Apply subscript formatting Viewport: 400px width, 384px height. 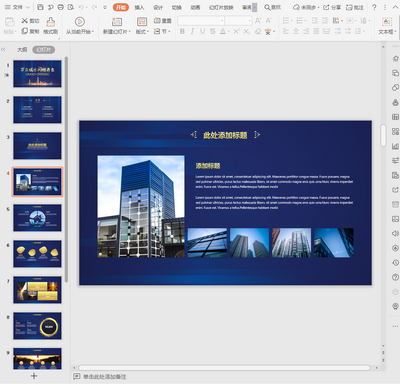247,31
